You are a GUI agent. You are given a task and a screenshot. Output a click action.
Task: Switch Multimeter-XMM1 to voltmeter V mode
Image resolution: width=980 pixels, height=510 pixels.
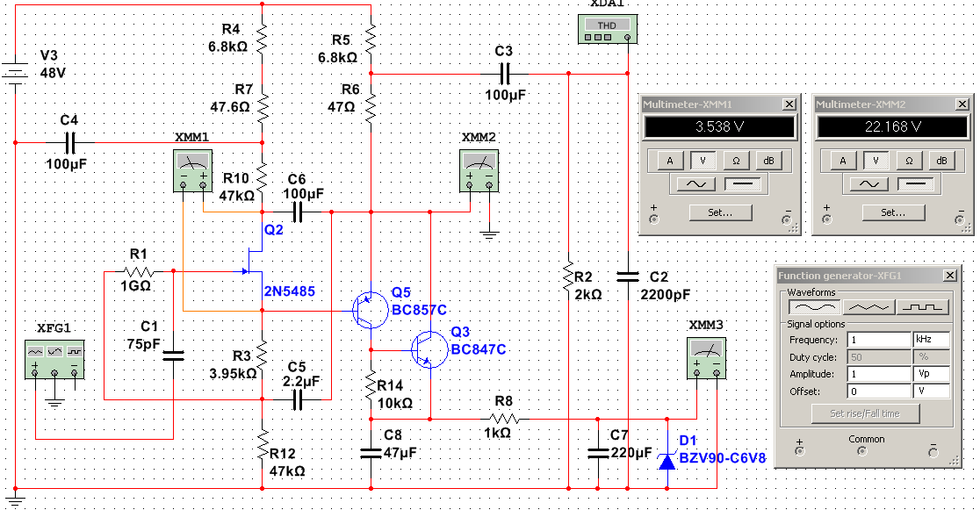tap(703, 161)
